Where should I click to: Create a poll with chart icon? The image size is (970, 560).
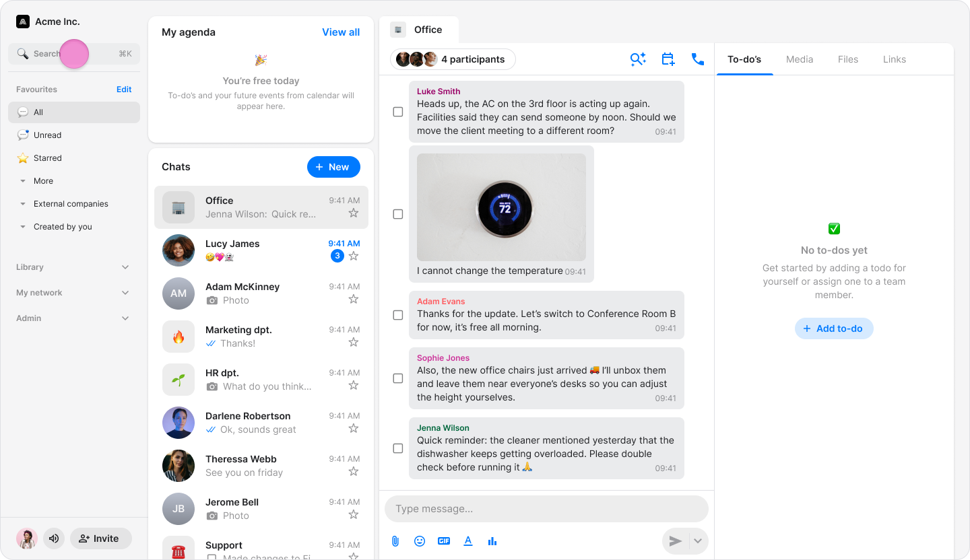492,541
